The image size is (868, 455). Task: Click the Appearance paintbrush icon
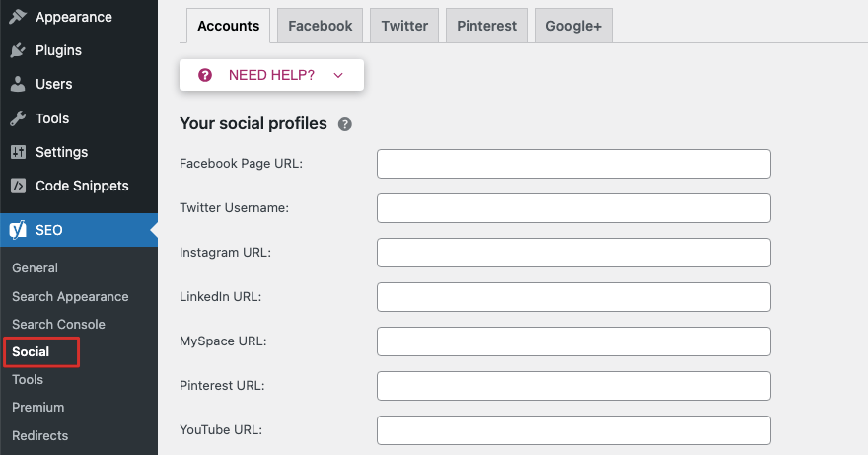[18, 17]
